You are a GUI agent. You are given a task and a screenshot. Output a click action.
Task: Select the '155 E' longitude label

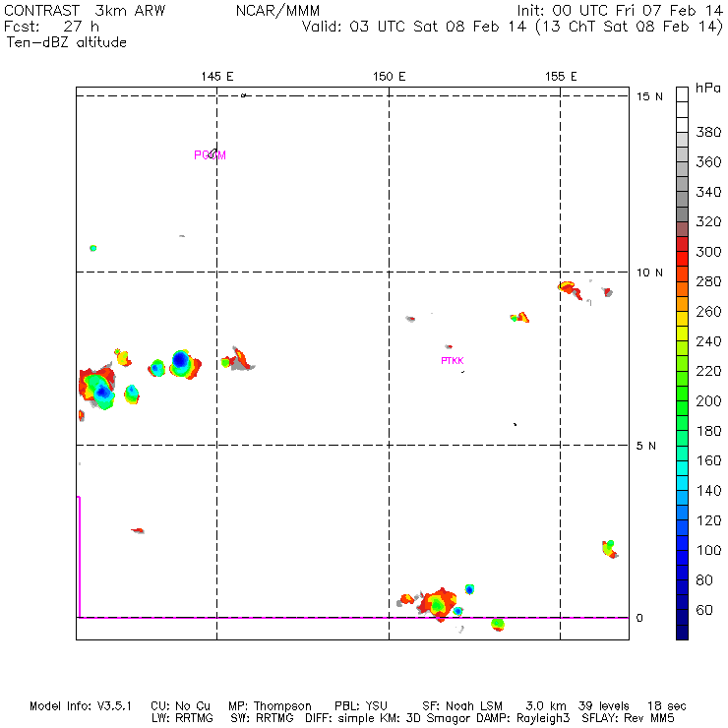tap(561, 77)
